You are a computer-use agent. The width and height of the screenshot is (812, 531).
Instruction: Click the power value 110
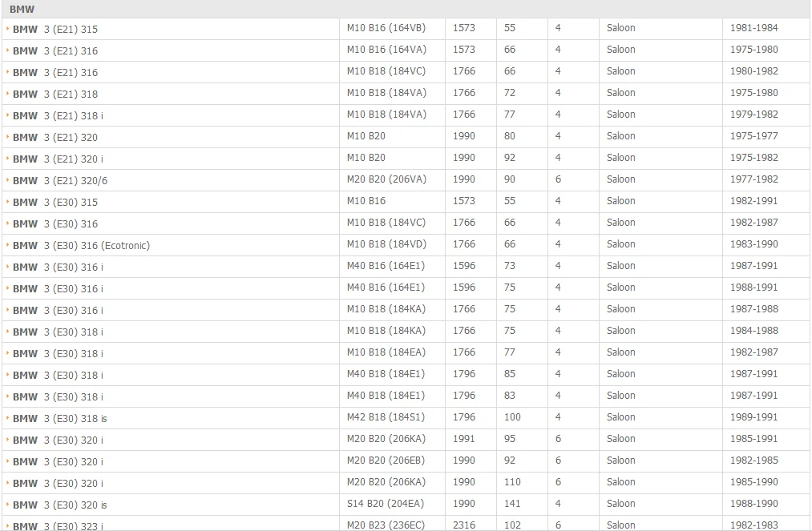coord(512,482)
